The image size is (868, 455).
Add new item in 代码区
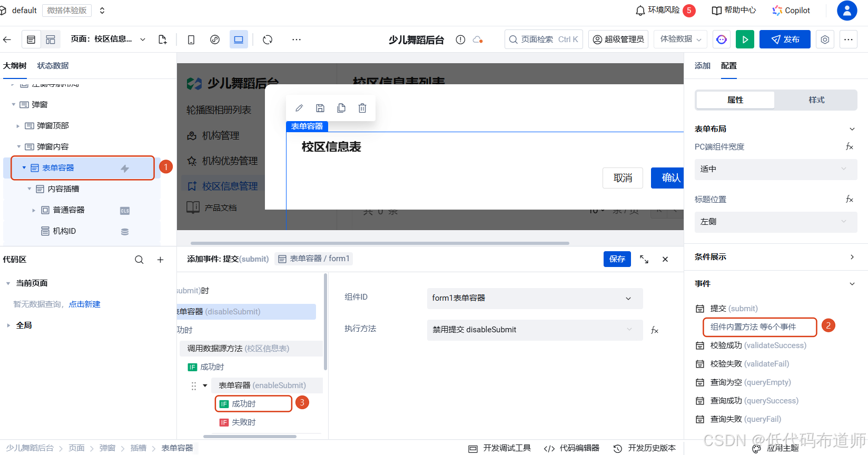pos(160,260)
